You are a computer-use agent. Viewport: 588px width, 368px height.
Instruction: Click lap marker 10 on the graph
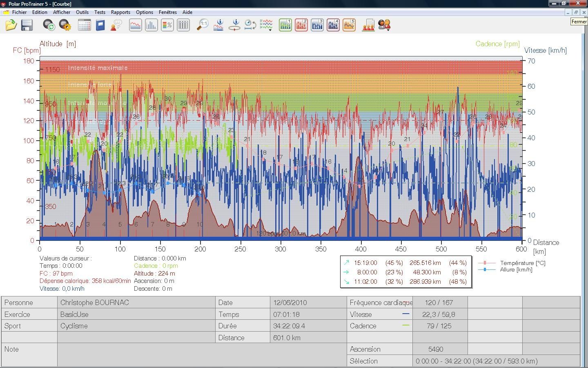point(200,224)
